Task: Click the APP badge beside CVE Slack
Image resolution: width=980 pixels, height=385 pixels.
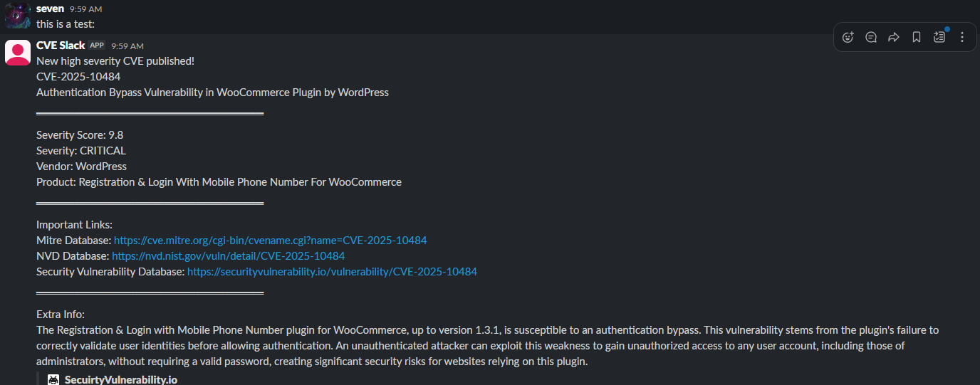Action: point(97,46)
